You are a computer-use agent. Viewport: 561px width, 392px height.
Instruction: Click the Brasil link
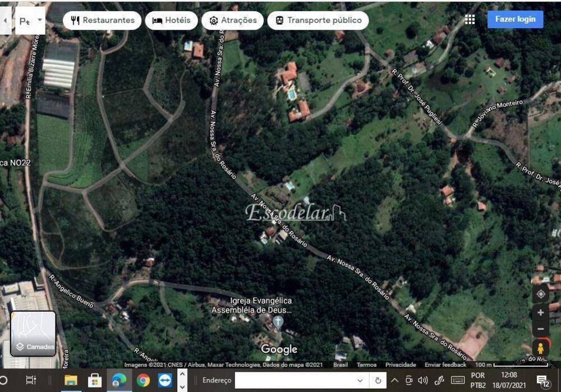(341, 365)
